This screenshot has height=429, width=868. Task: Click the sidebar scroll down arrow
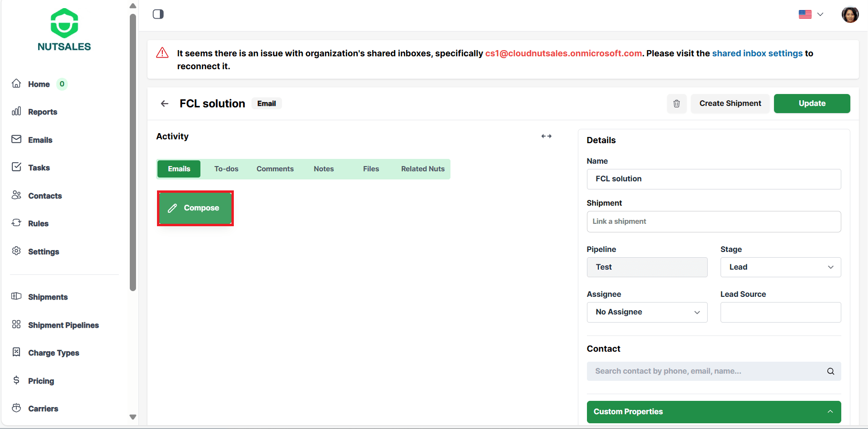133,417
